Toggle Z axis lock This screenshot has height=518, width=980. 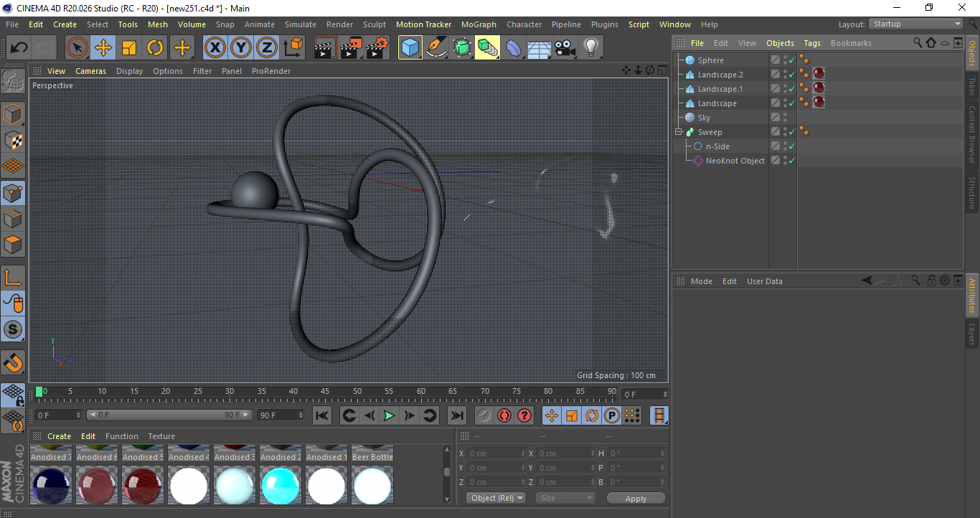click(x=266, y=48)
